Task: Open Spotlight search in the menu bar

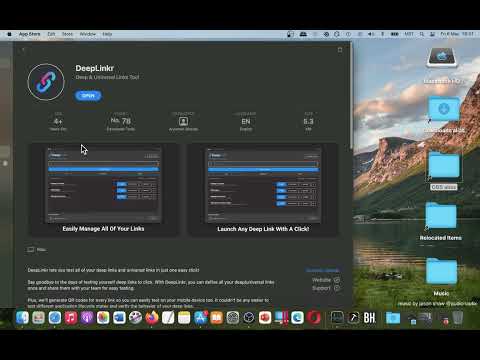Action: click(x=422, y=34)
